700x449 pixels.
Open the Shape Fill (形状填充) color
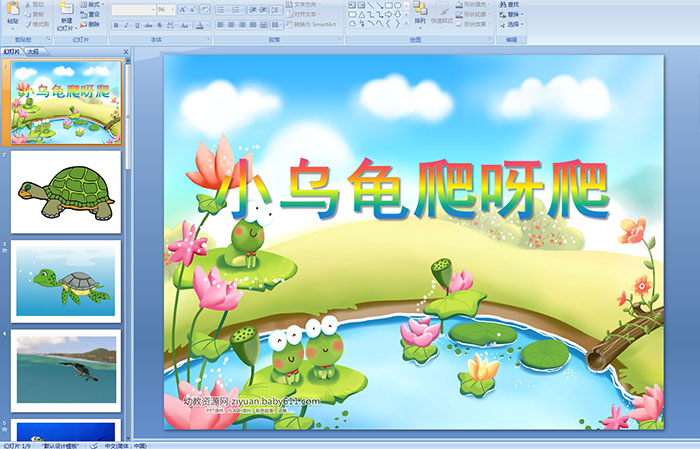pos(473,4)
